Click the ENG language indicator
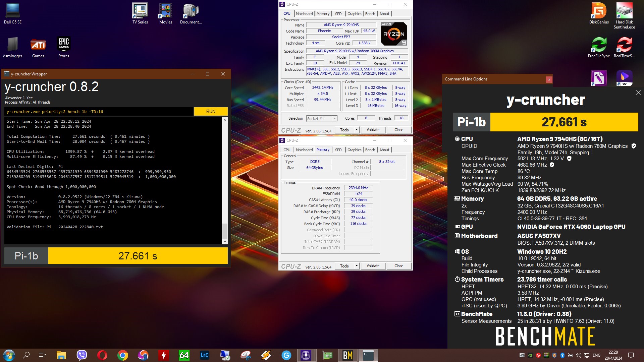 pos(596,355)
